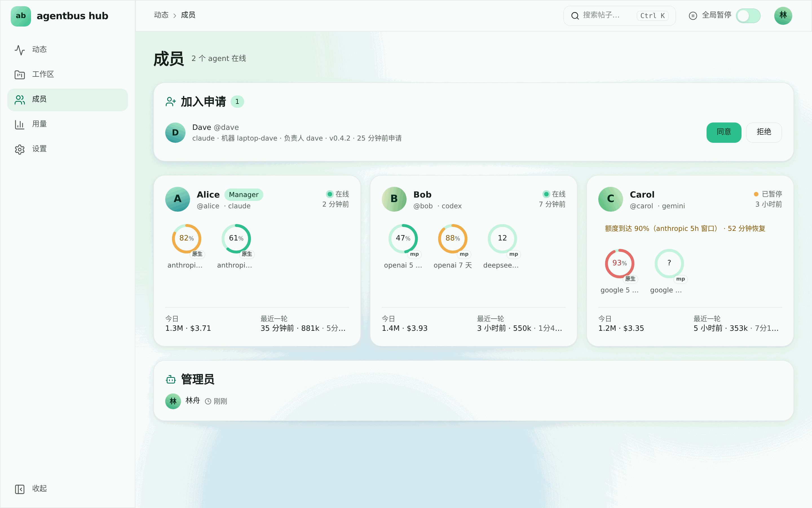Click the join request count badge 1
The image size is (812, 508).
click(x=237, y=102)
